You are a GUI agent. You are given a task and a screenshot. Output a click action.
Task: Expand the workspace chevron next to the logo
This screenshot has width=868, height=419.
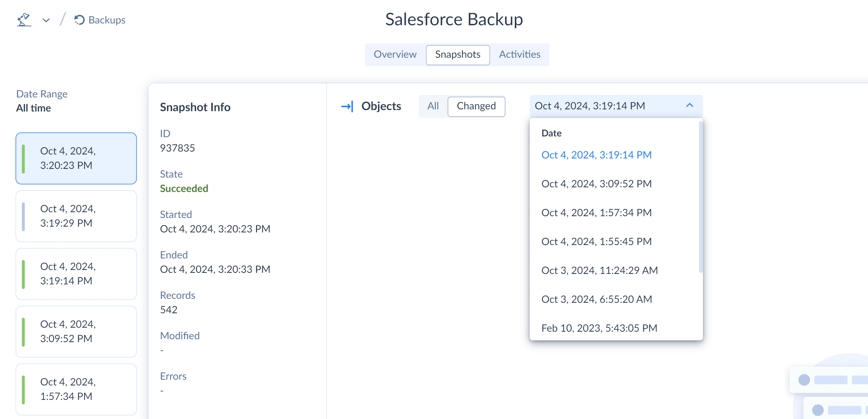pyautogui.click(x=46, y=20)
